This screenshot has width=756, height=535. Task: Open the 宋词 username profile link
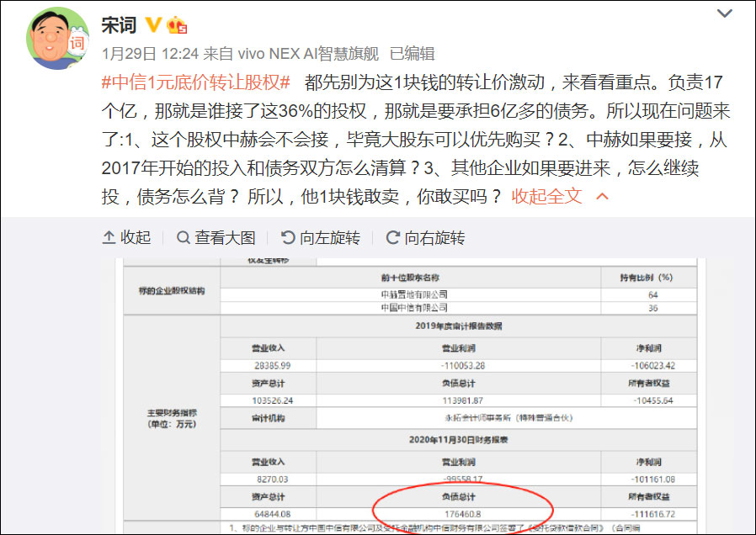(119, 25)
